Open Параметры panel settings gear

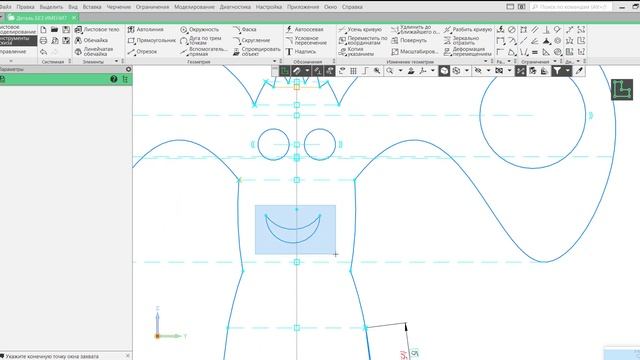coord(129,69)
